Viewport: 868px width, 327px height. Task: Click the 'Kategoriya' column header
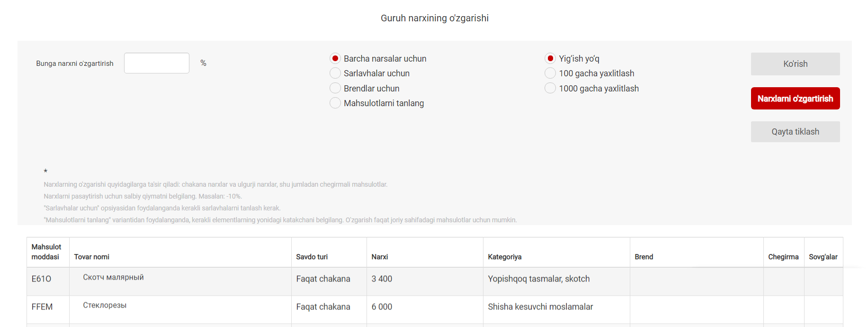pyautogui.click(x=505, y=257)
